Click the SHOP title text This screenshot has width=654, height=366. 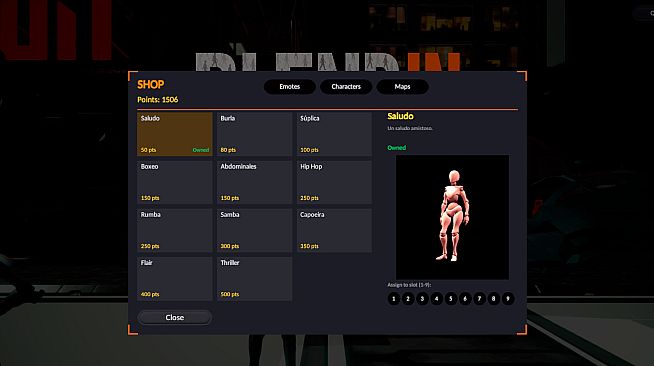point(151,85)
